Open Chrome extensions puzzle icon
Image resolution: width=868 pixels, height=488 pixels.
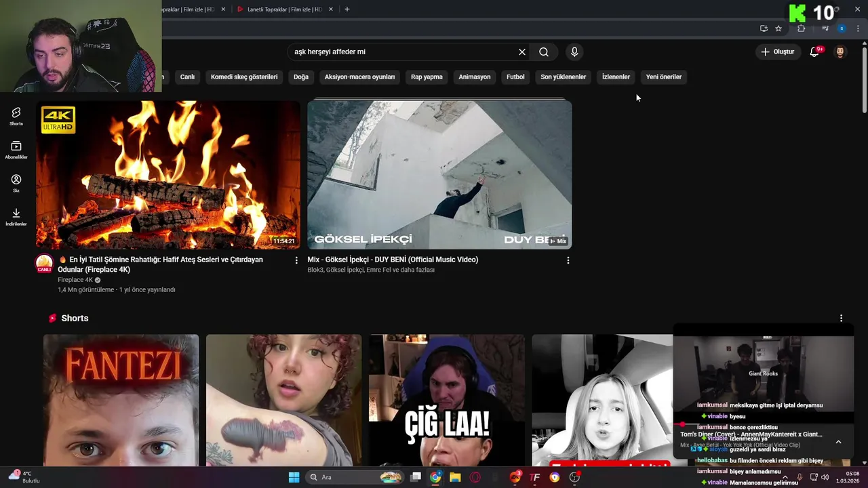pos(802,28)
